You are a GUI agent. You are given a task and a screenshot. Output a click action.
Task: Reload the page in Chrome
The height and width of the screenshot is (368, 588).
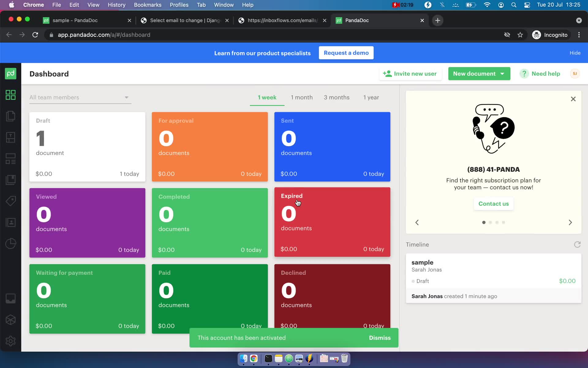pos(35,35)
